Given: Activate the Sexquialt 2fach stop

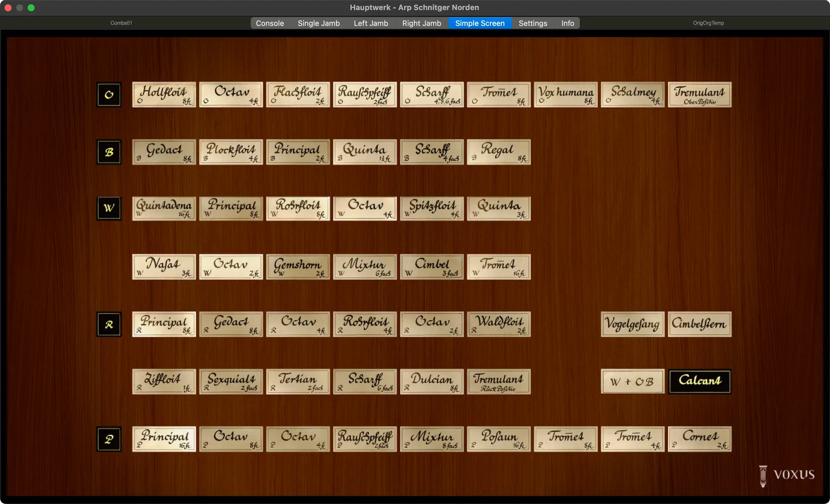Looking at the screenshot, I should pyautogui.click(x=231, y=381).
